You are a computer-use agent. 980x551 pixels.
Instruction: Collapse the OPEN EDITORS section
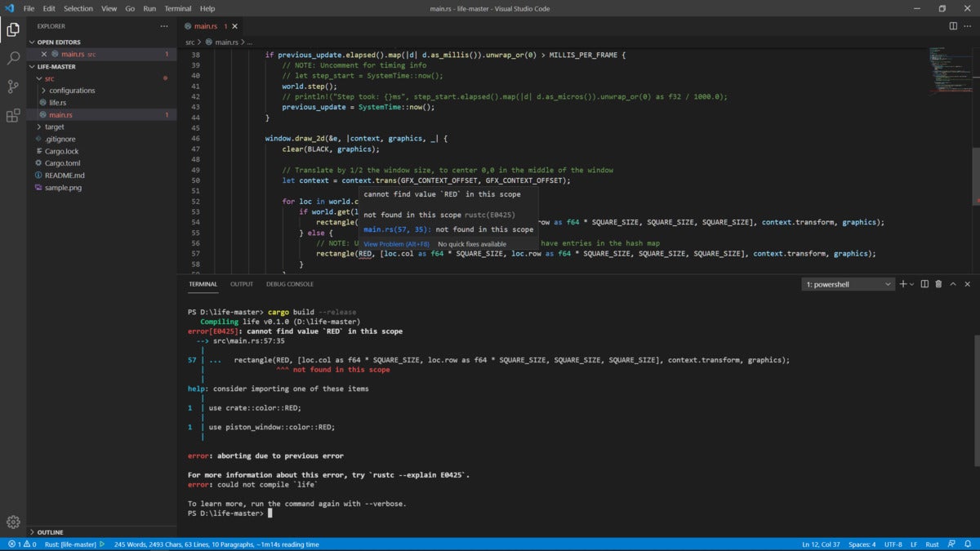coord(101,42)
